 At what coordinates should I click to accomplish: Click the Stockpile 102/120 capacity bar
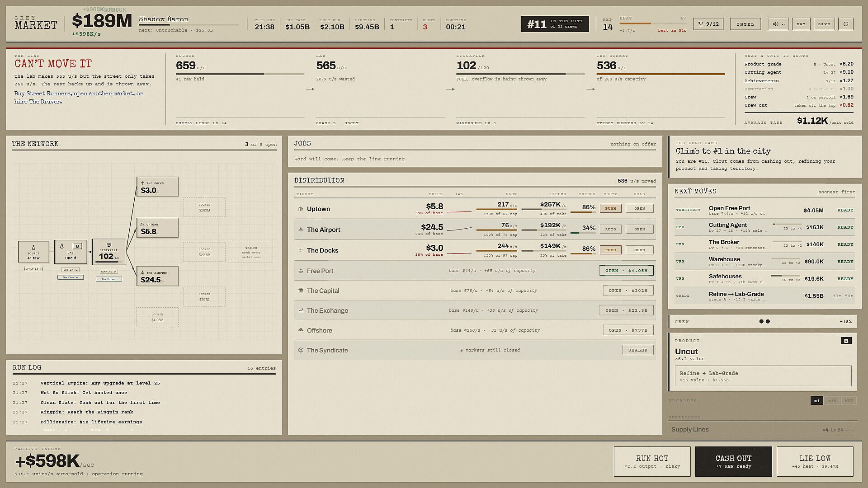click(x=520, y=74)
